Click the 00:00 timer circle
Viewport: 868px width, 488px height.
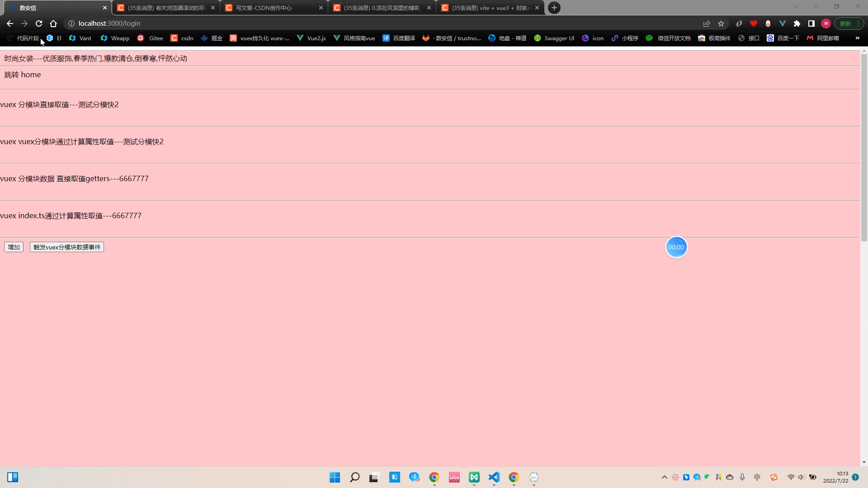click(x=676, y=247)
